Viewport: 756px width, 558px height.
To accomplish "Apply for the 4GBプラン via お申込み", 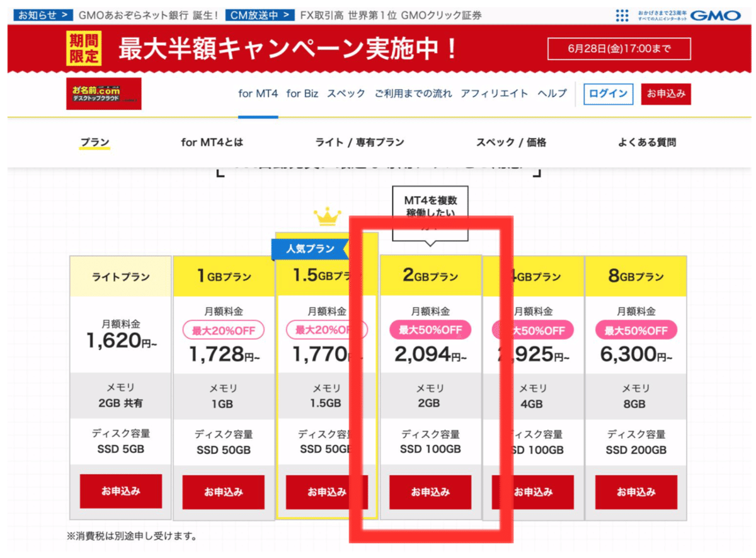I will coord(533,492).
